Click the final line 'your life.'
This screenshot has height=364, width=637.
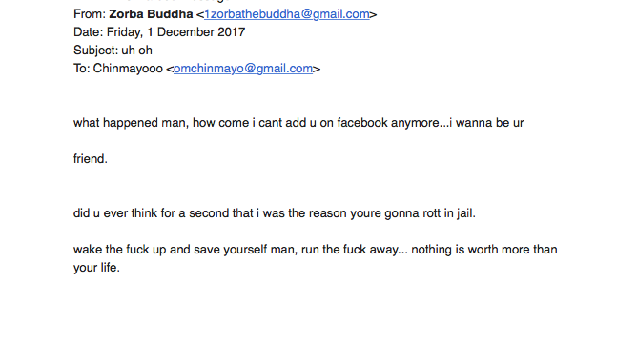[x=96, y=268]
